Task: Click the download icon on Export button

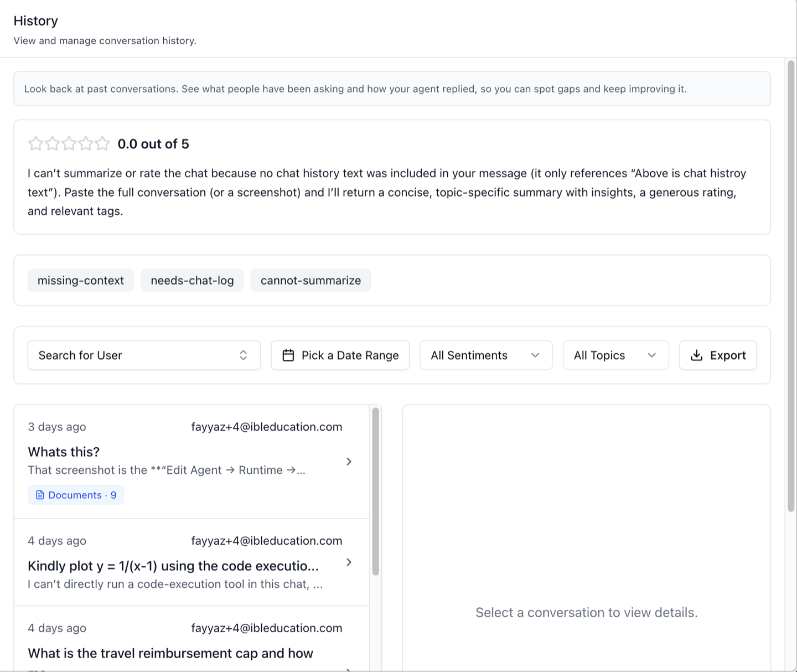Action: pyautogui.click(x=697, y=355)
